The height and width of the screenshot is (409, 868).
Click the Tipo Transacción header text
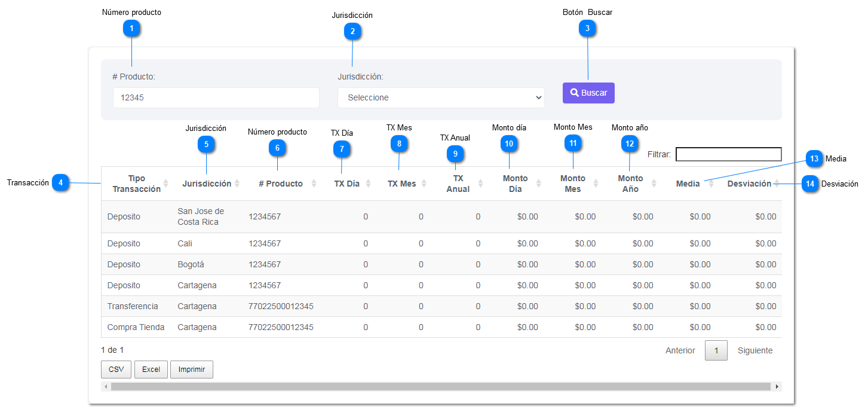tap(137, 184)
